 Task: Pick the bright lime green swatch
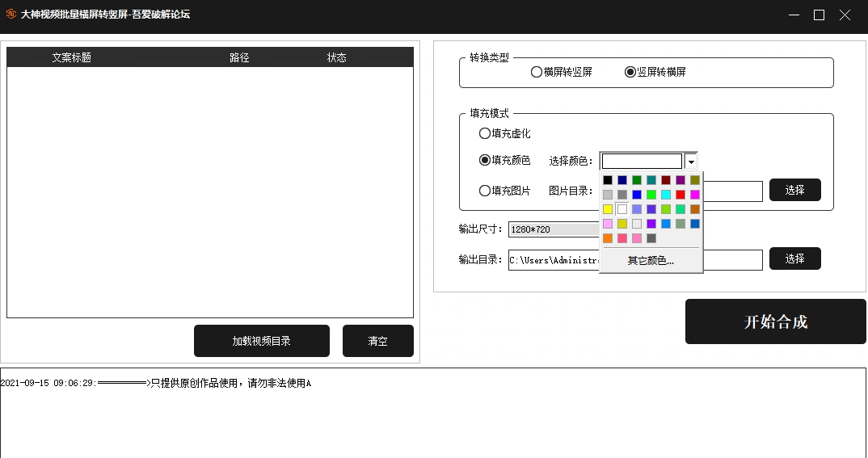pos(651,194)
